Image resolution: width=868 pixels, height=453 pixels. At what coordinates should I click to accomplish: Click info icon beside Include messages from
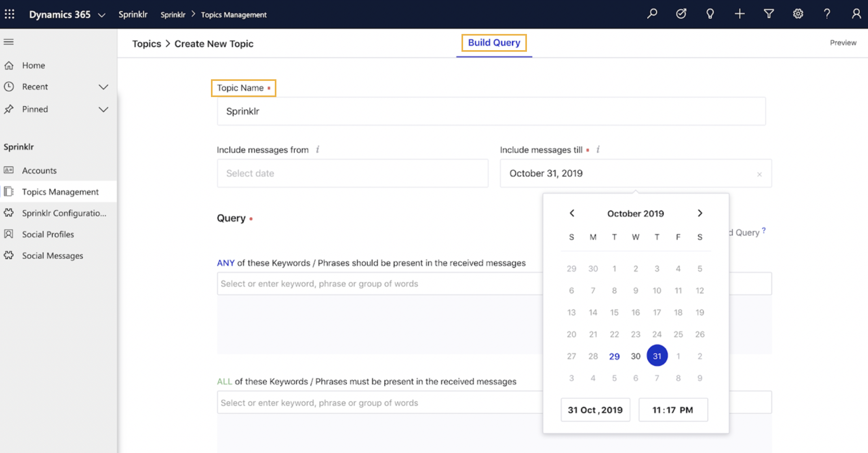(x=317, y=150)
